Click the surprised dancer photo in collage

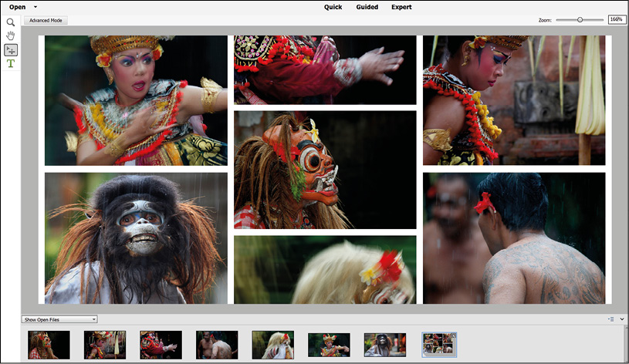[x=136, y=100]
